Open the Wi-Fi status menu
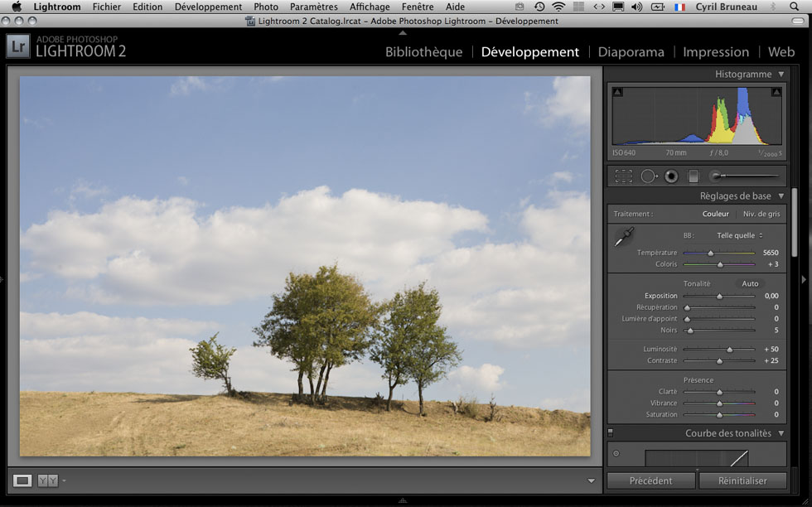Image resolution: width=812 pixels, height=507 pixels. click(x=558, y=7)
